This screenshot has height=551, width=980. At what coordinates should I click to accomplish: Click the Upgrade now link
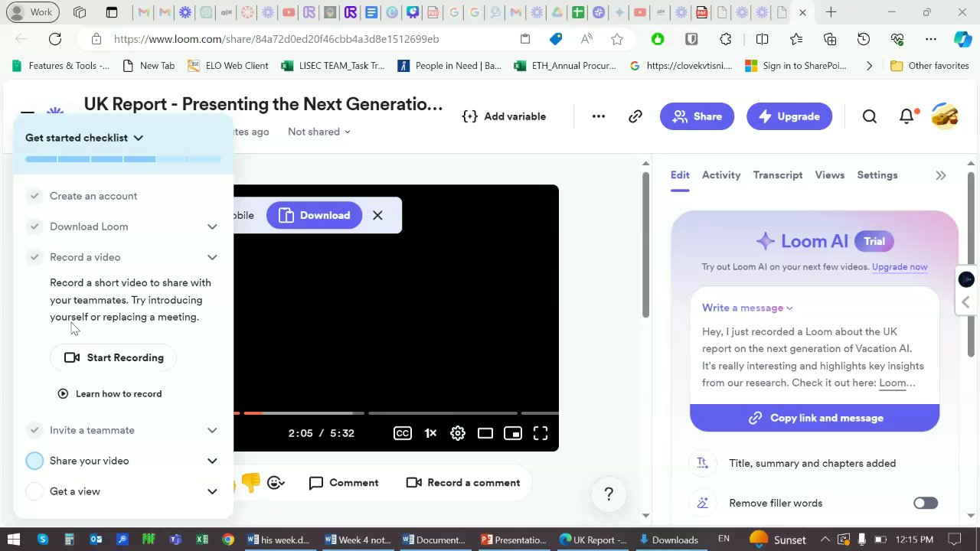click(900, 267)
